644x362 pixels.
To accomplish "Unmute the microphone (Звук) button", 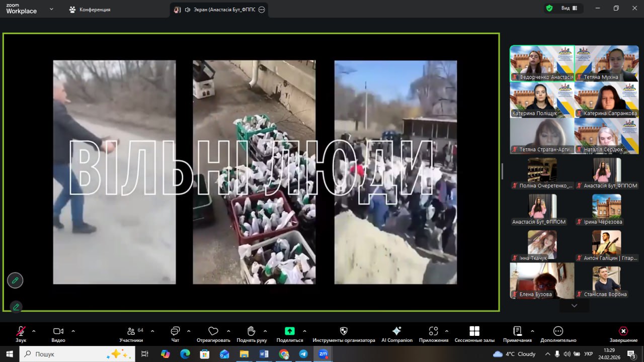I will (21, 331).
